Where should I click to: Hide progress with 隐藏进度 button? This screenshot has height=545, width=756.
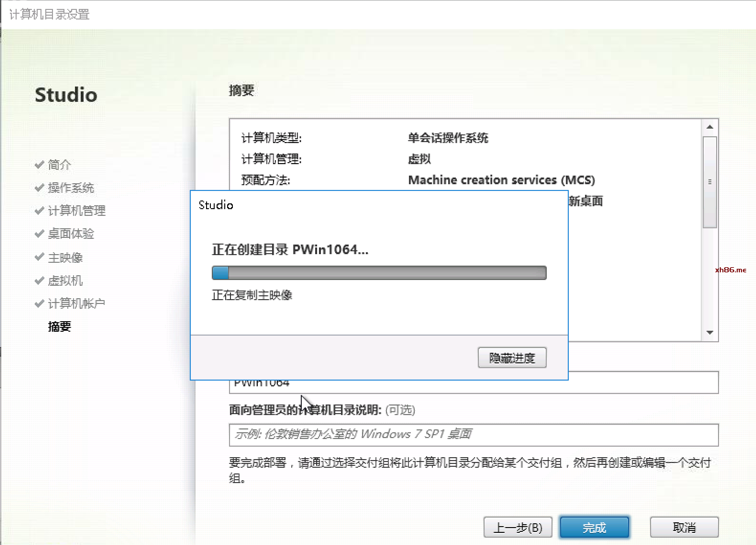512,358
